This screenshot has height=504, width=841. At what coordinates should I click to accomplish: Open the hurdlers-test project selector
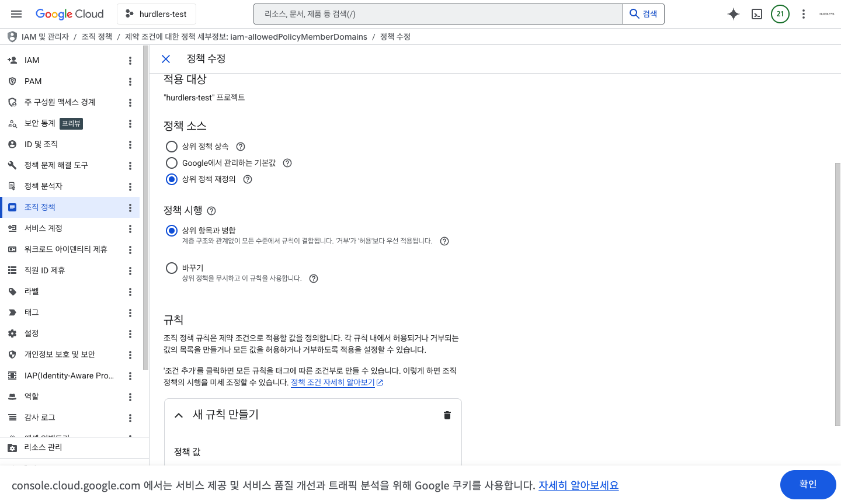pos(157,14)
